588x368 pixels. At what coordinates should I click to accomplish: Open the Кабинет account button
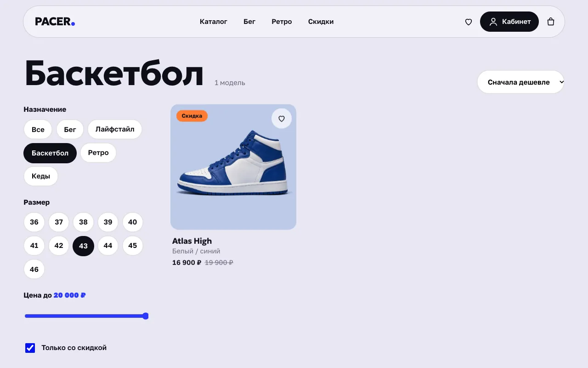[x=509, y=22]
